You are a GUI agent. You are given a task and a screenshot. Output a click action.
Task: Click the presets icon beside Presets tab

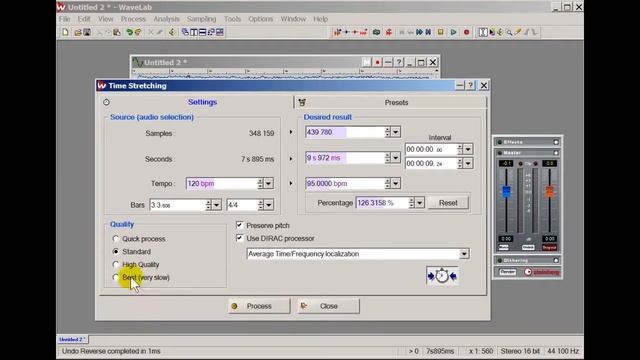click(x=302, y=102)
